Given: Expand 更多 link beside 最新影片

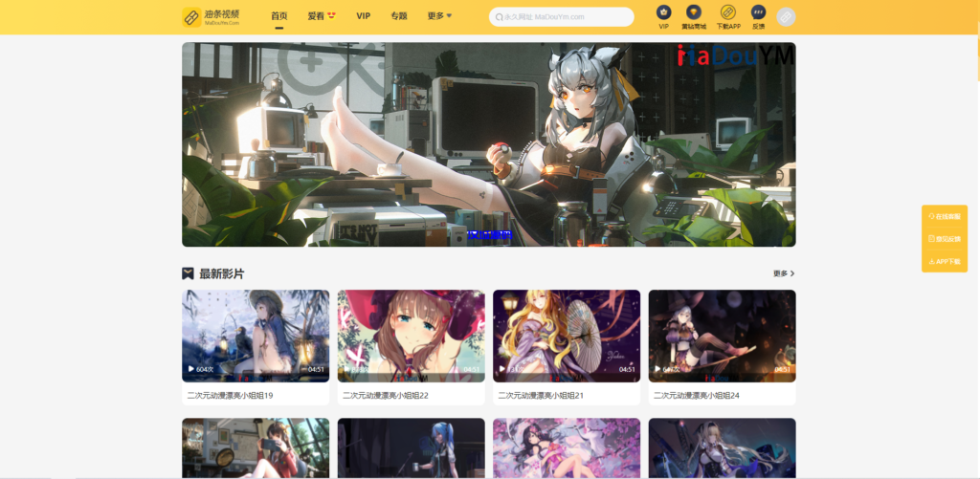Looking at the screenshot, I should 784,273.
